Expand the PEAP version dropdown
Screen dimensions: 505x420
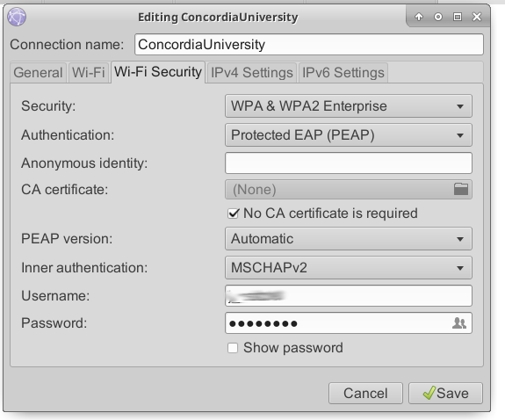(x=349, y=239)
